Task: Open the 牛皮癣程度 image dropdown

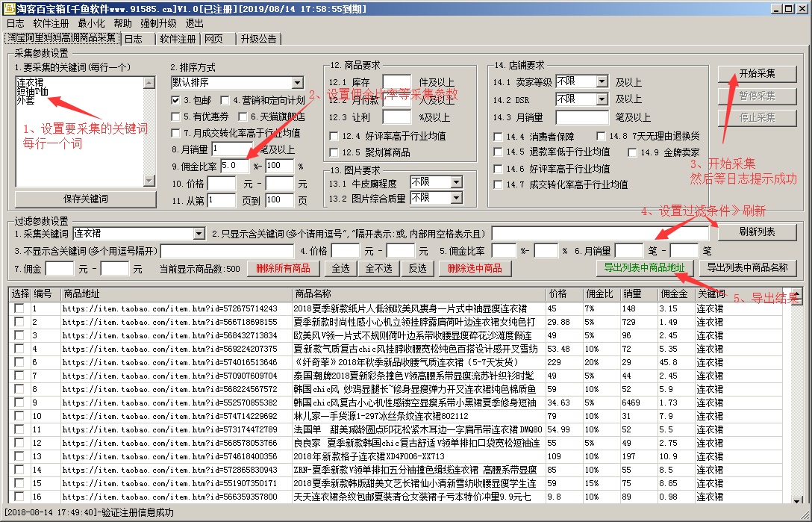Action: pos(456,182)
